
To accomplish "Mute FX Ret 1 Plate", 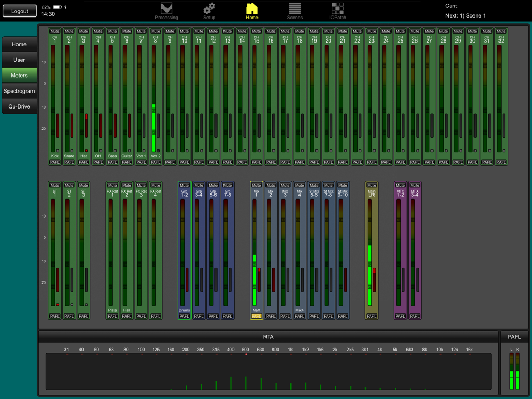I will coord(112,185).
